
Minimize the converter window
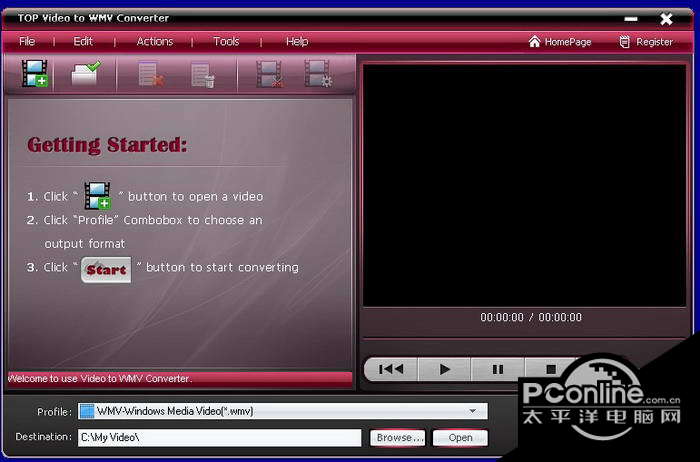631,19
